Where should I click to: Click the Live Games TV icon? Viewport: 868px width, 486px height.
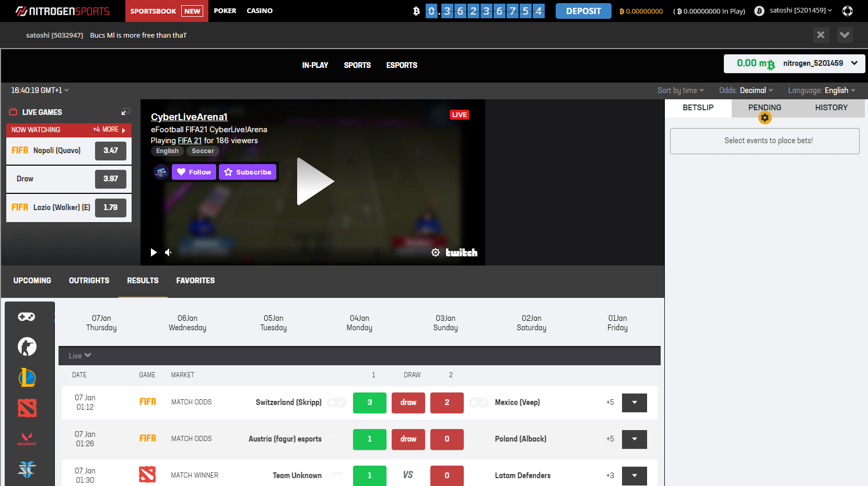[x=13, y=112]
